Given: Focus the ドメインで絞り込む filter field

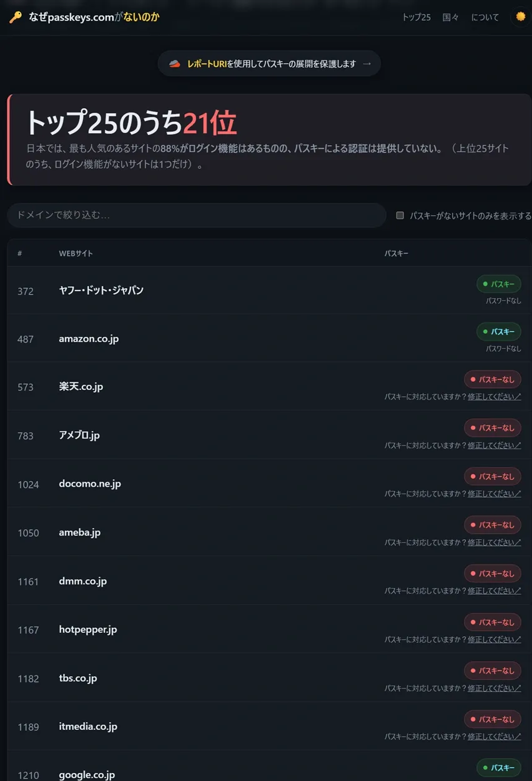Looking at the screenshot, I should (x=197, y=215).
